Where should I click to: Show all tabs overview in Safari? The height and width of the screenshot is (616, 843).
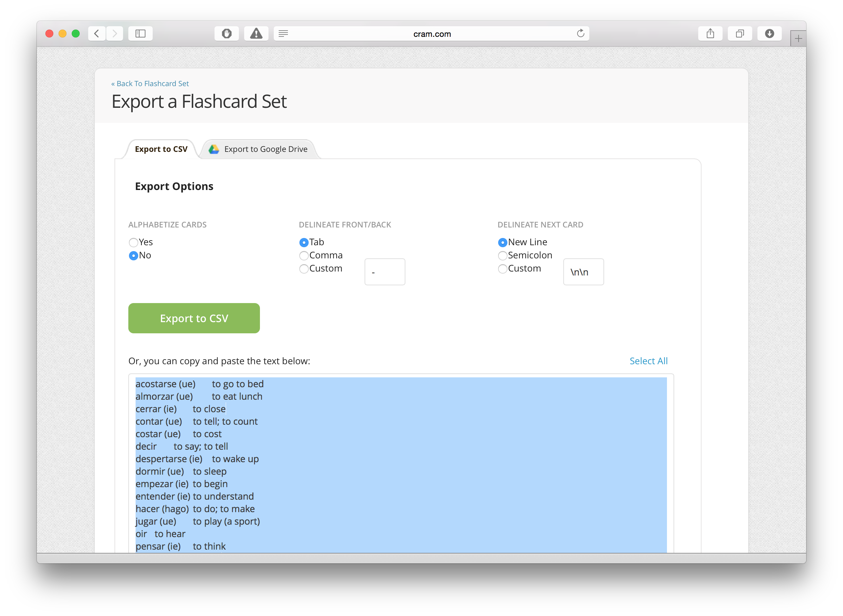point(740,33)
